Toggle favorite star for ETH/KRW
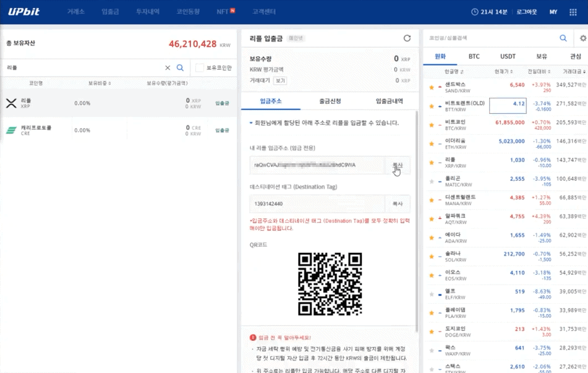The height and width of the screenshot is (373, 588). click(432, 144)
